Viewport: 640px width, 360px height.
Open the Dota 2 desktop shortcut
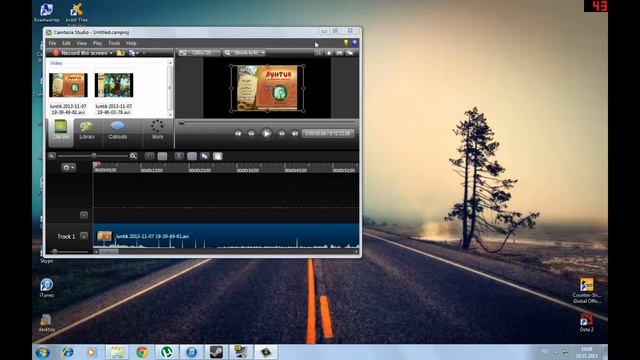(x=587, y=322)
